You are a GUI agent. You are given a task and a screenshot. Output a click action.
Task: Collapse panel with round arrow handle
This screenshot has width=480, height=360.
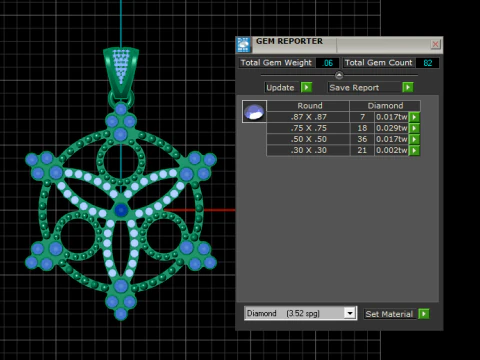(x=339, y=75)
